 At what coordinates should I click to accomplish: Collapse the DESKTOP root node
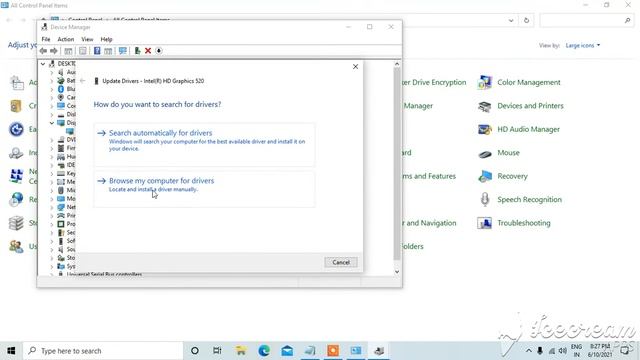(x=43, y=64)
